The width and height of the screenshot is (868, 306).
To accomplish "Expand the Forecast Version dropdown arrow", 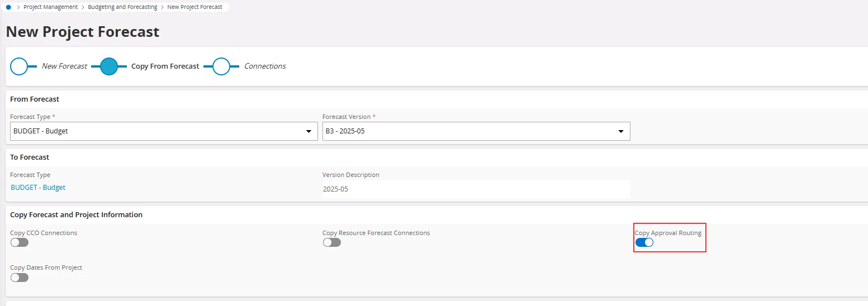I will 620,131.
